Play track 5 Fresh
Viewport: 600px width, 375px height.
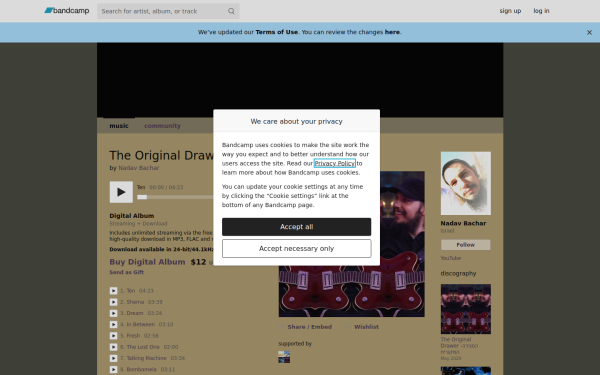113,336
